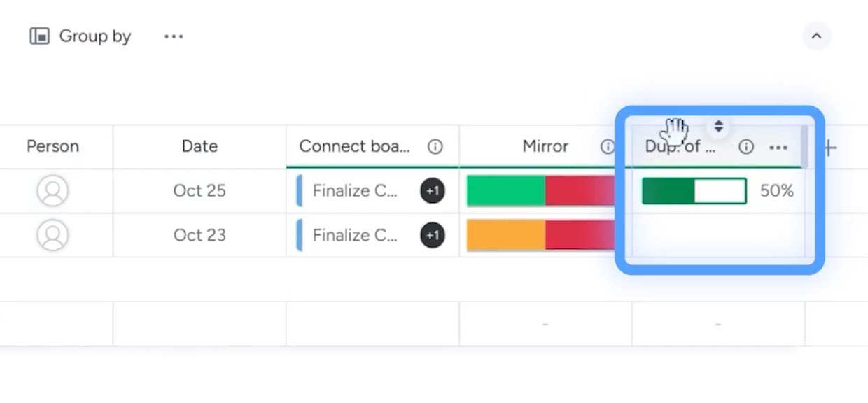Select the Person column header
868x403 pixels.
52,146
